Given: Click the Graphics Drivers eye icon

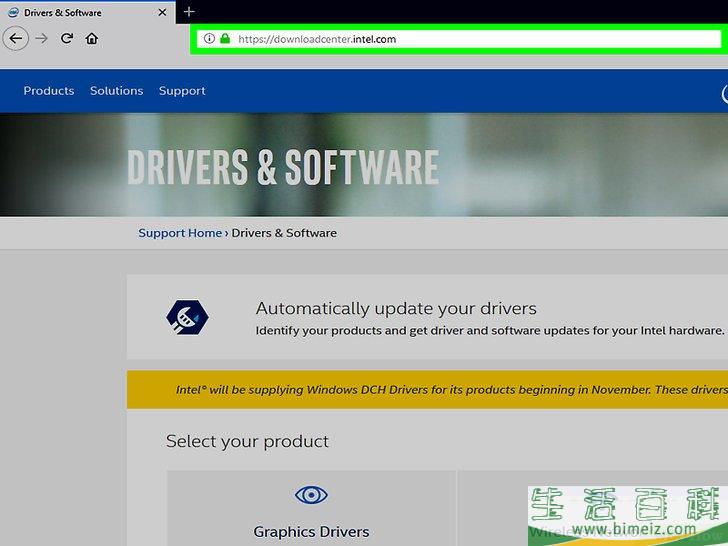Looking at the screenshot, I should tap(311, 495).
